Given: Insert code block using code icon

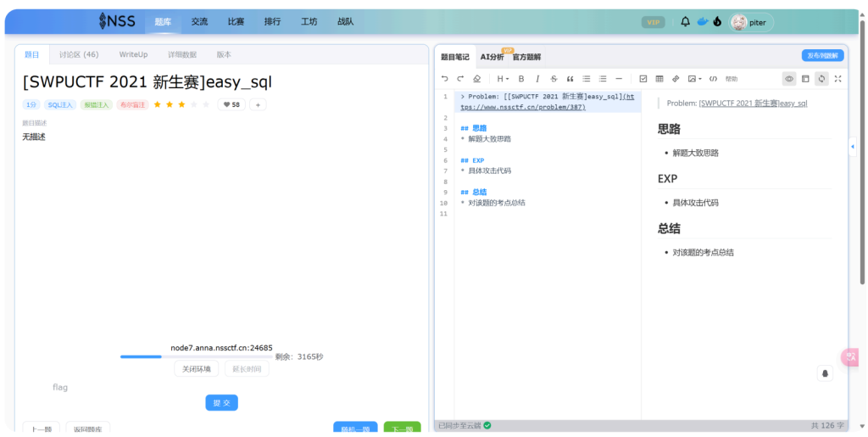Looking at the screenshot, I should coord(713,79).
